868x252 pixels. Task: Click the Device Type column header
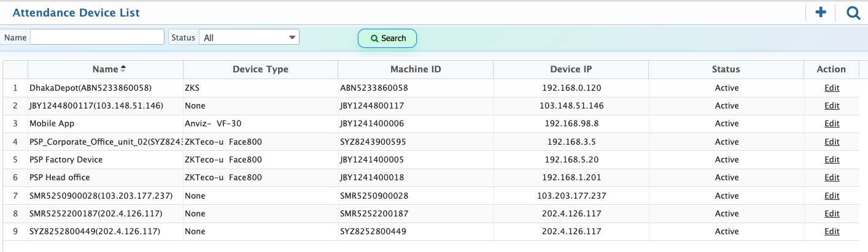260,69
